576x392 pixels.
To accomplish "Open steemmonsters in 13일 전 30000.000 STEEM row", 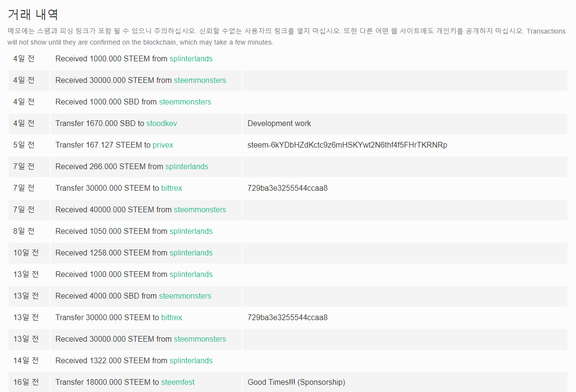I will pyautogui.click(x=200, y=339).
